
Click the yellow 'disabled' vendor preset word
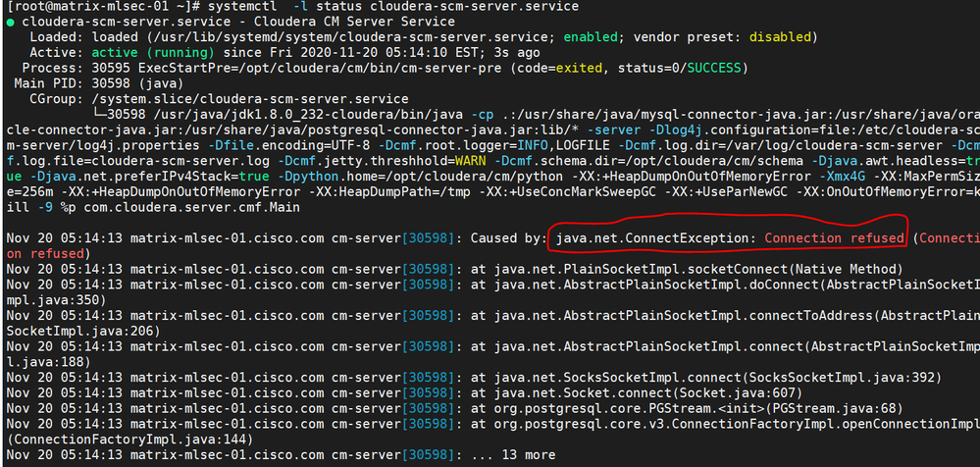pyautogui.click(x=780, y=37)
